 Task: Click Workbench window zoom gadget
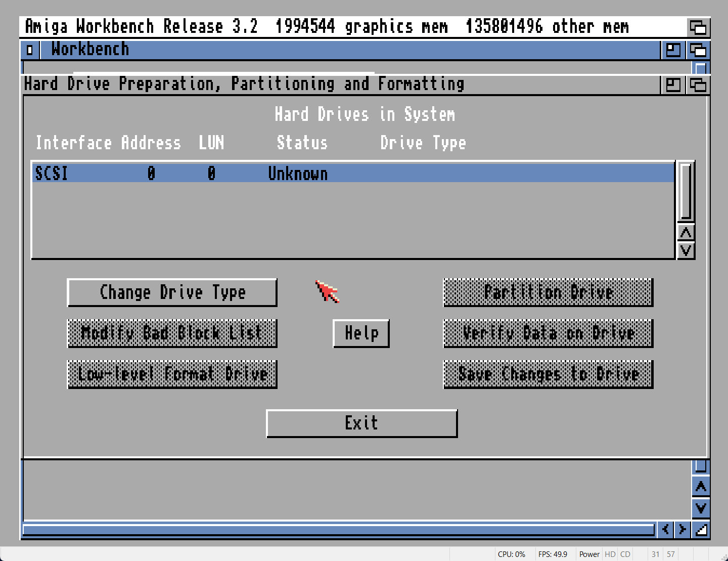click(673, 50)
